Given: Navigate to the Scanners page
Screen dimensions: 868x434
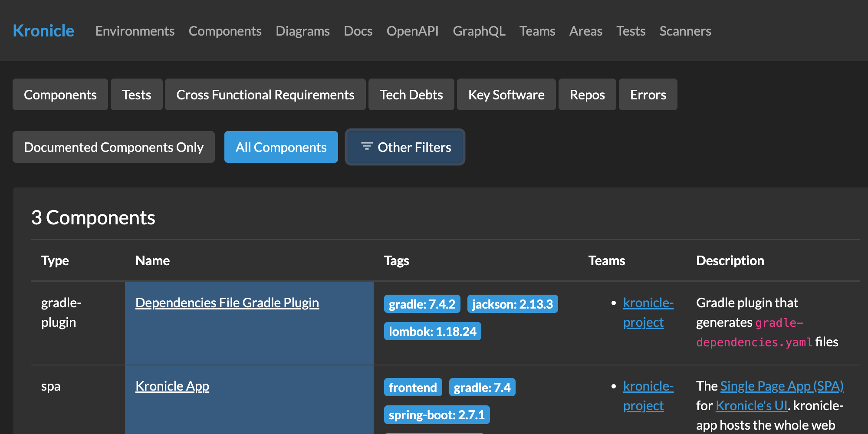Looking at the screenshot, I should (x=685, y=31).
